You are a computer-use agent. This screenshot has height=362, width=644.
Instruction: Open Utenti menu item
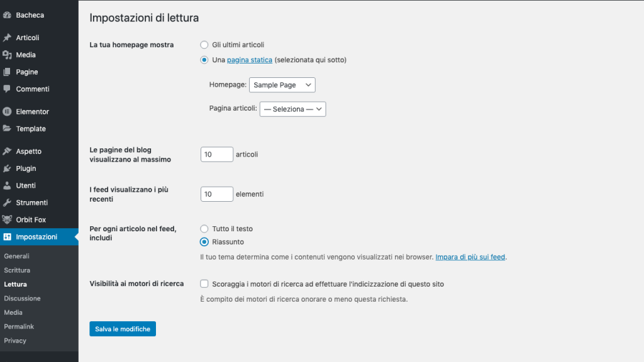[x=39, y=185]
